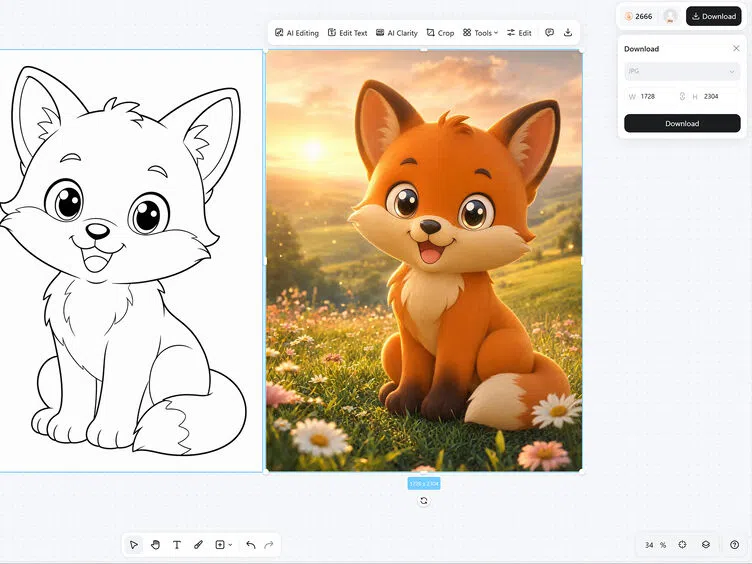Click the 34% zoom level
The image size is (752, 564).
coord(655,545)
